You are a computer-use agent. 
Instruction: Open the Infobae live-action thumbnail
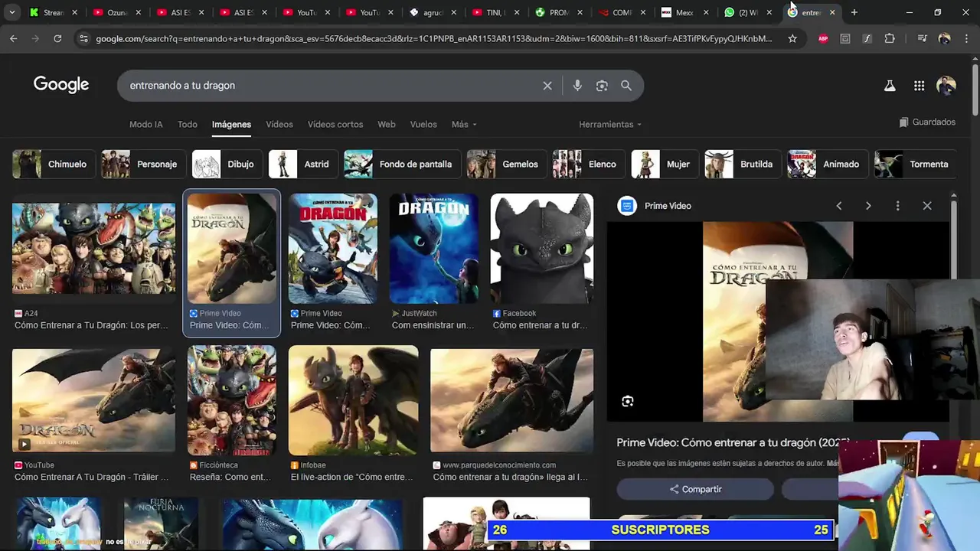[x=354, y=400]
